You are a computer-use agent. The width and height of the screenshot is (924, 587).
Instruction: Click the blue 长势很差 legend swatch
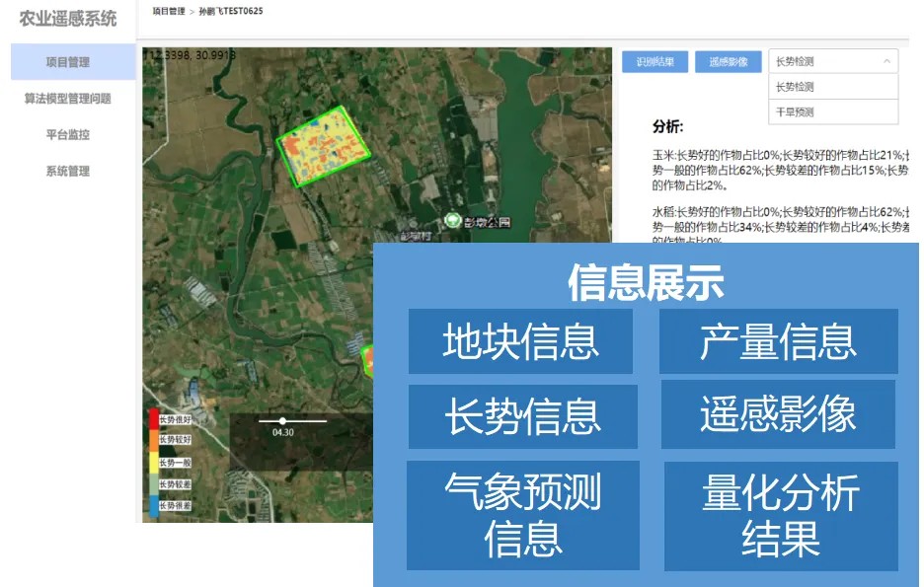coord(152,505)
